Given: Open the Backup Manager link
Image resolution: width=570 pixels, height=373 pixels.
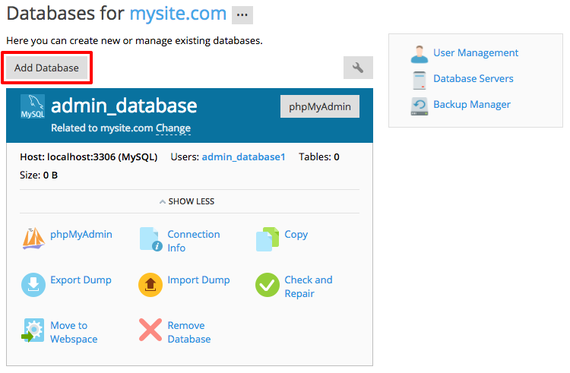Looking at the screenshot, I should [472, 104].
